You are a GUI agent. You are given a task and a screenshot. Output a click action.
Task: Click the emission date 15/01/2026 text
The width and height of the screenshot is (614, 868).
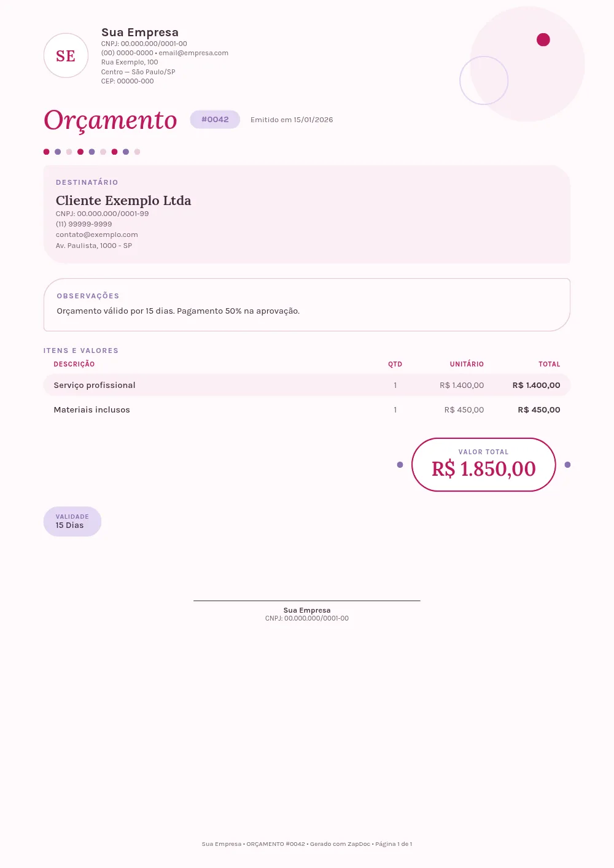point(313,120)
